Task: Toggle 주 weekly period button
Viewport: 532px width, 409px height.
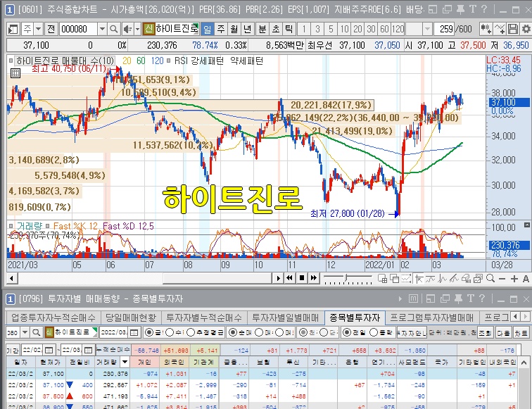Action: coord(221,29)
